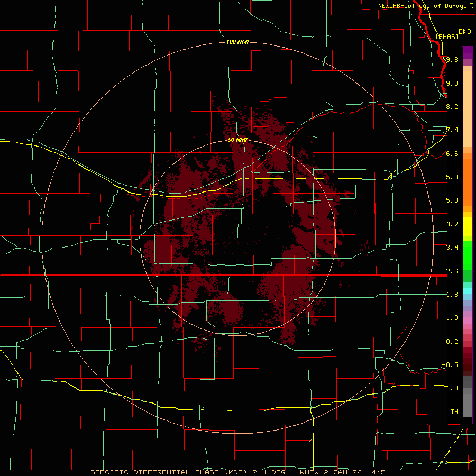Viewport: 476px width, 476px height.
Task: Pick the yellow swatch in the color bar
Action: 467,226
